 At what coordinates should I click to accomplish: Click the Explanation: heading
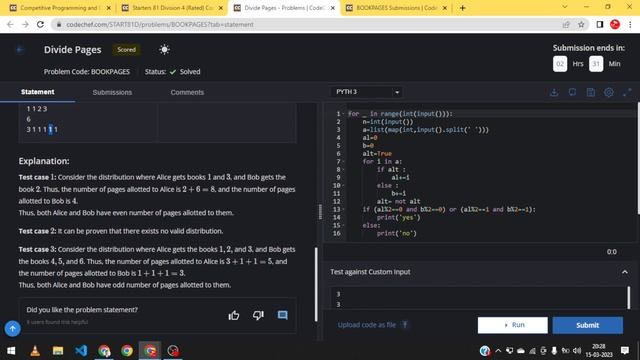[44, 161]
